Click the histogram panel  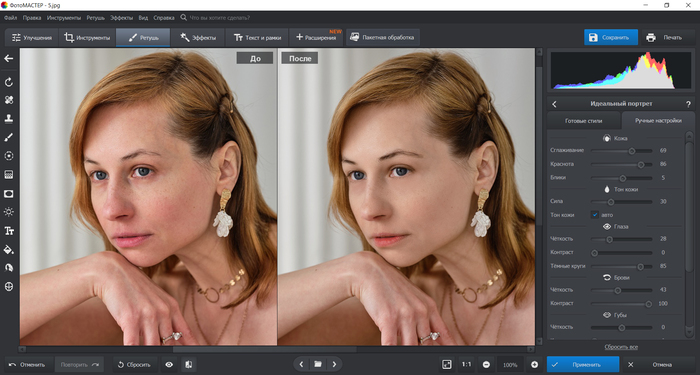[x=621, y=70]
